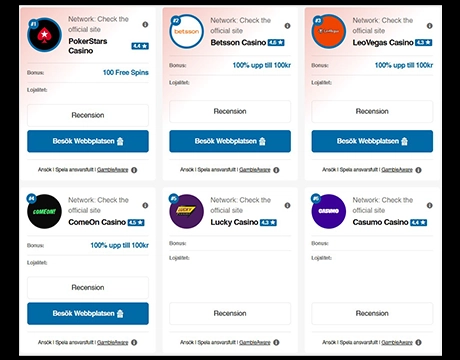This screenshot has width=460, height=360.
Task: Click the Lucky Casino purple logo
Action: point(186,211)
